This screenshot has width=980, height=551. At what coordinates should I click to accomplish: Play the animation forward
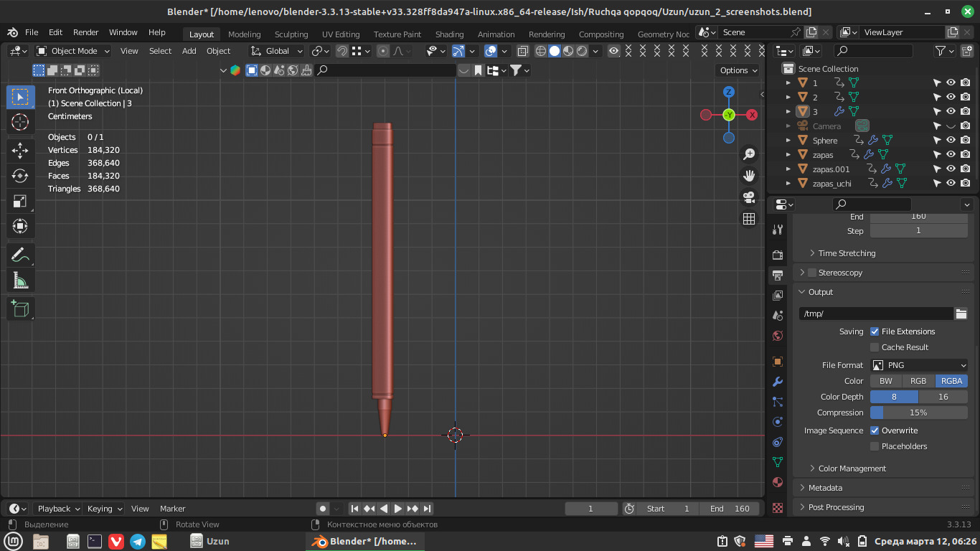pos(398,509)
